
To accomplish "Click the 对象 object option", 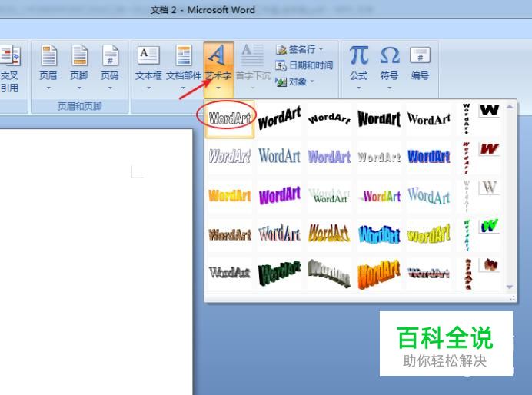I will click(295, 81).
